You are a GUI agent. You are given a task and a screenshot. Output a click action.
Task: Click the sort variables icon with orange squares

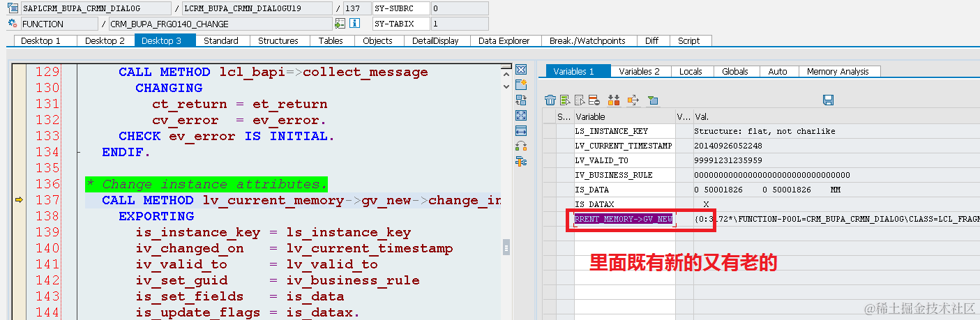tap(614, 100)
